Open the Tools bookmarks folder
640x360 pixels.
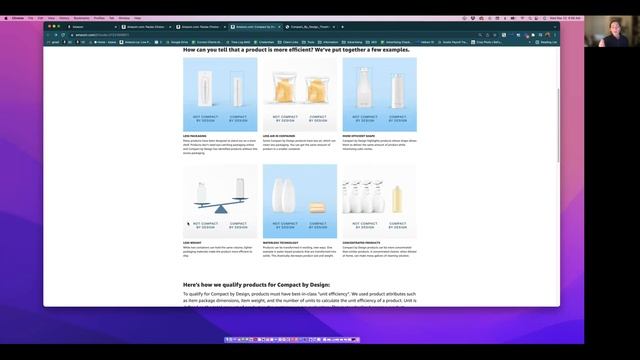(x=309, y=42)
